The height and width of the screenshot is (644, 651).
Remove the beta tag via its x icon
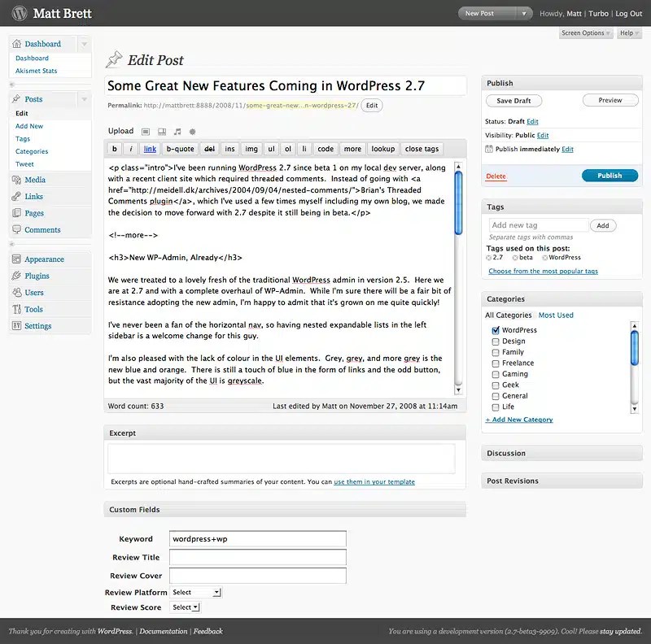tap(515, 258)
